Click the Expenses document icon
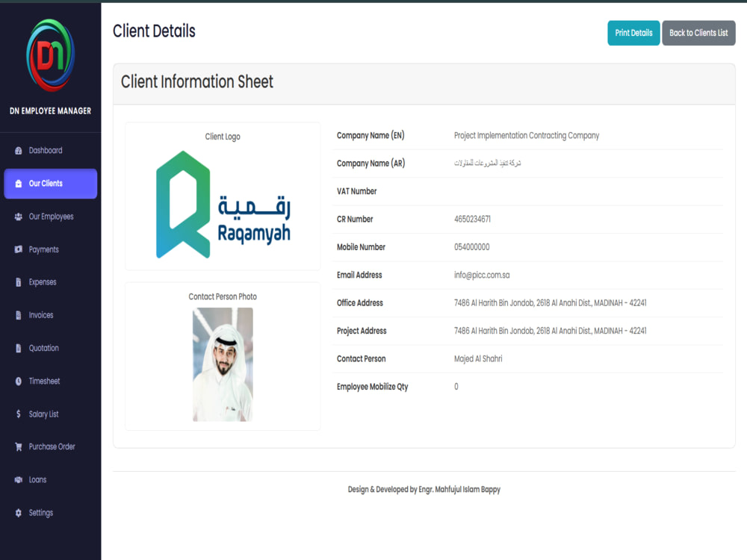This screenshot has width=747, height=560. click(19, 282)
